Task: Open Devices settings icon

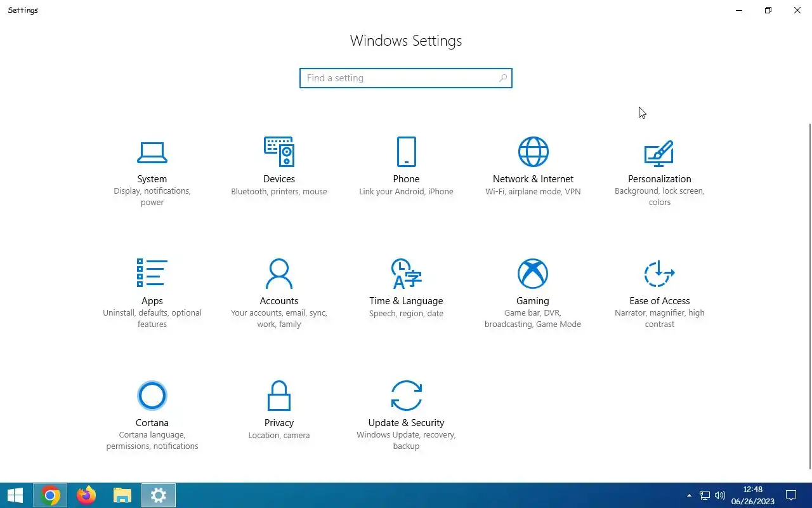Action: (x=279, y=152)
